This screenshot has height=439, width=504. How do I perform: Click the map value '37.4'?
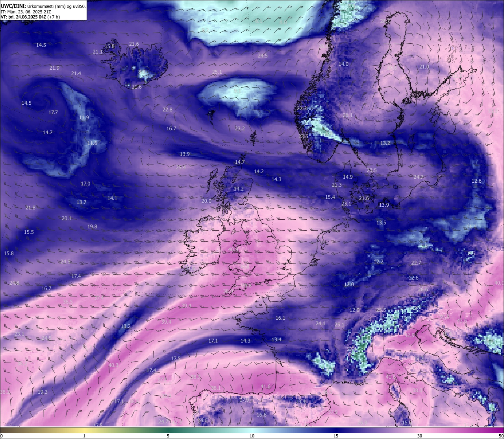(99, 298)
